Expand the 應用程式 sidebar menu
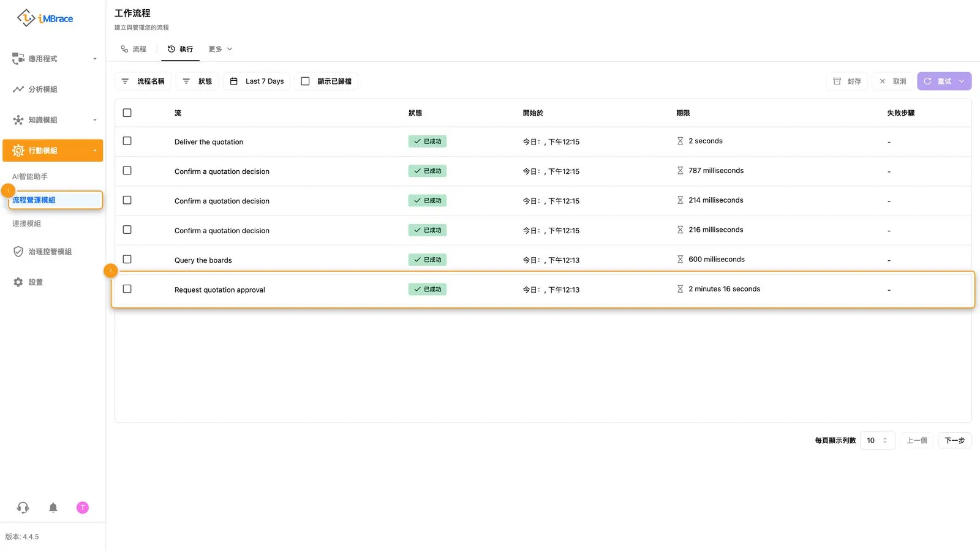 click(x=53, y=59)
